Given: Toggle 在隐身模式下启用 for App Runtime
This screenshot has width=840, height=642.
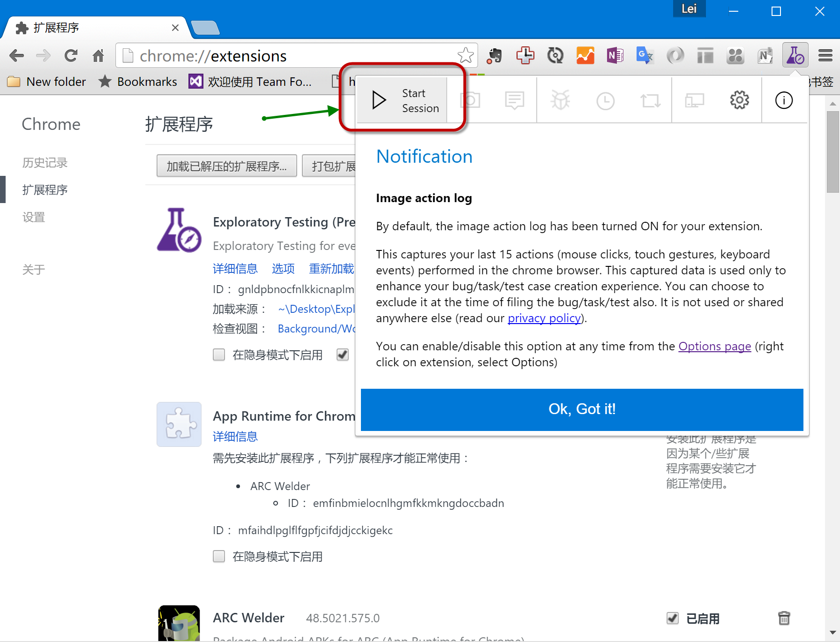Looking at the screenshot, I should pos(219,556).
